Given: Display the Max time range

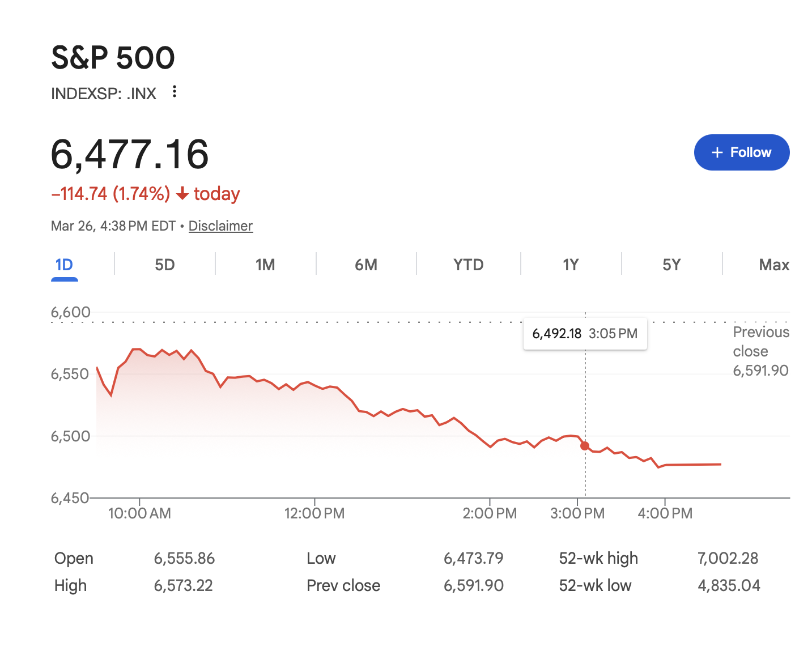Looking at the screenshot, I should coord(773,264).
